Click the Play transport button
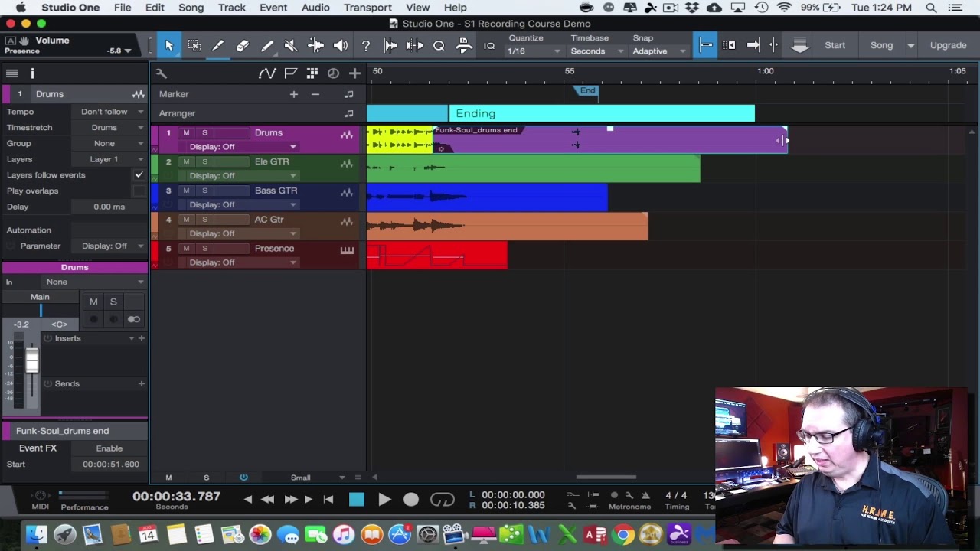The image size is (980, 551). [x=384, y=500]
